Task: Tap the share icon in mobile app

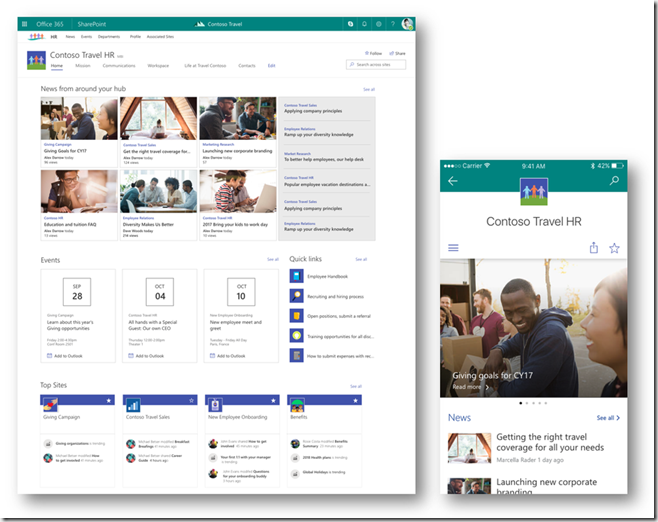Action: tap(593, 248)
